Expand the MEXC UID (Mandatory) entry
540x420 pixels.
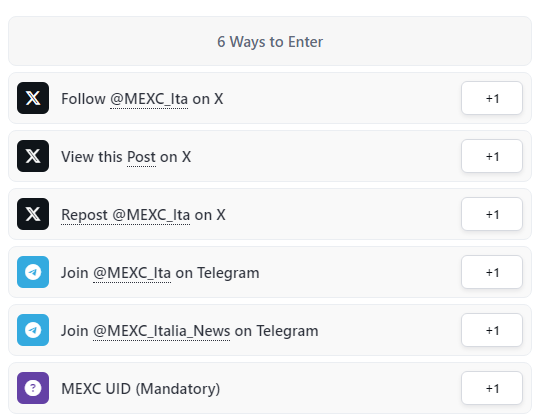click(x=270, y=388)
